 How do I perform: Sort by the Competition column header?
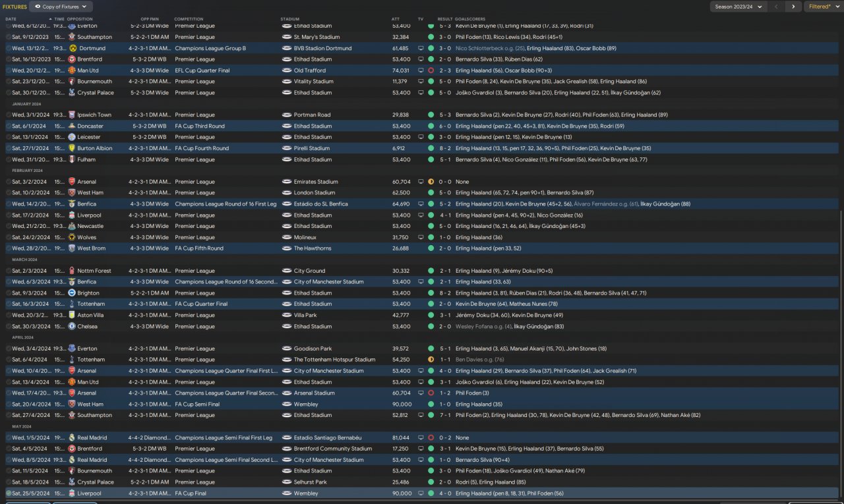189,19
